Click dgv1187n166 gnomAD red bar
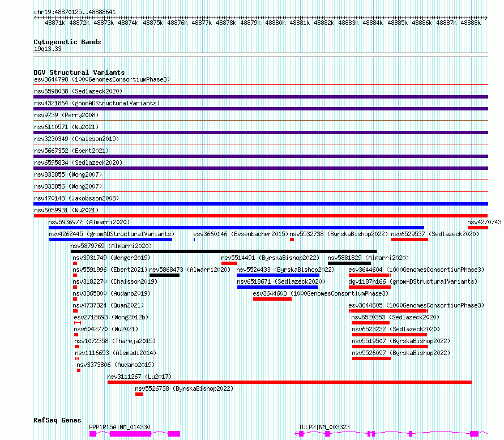Viewport: 504px width, 440px height. pyautogui.click(x=370, y=287)
